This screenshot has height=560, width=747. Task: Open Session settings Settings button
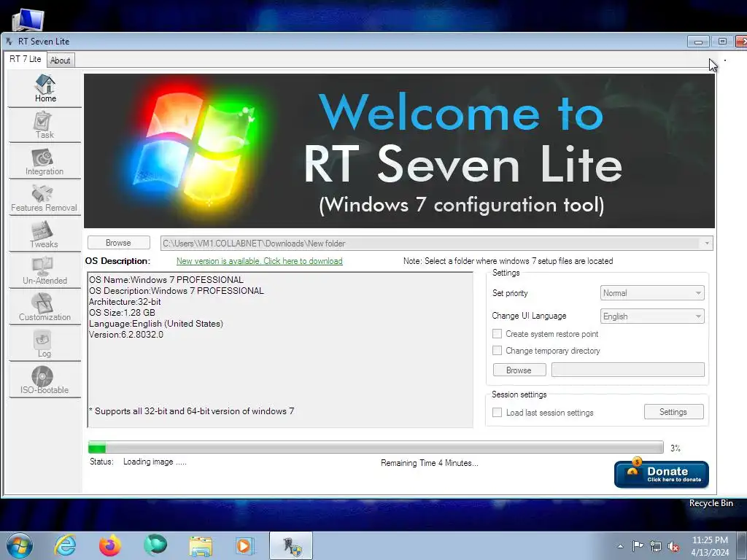[x=673, y=412]
